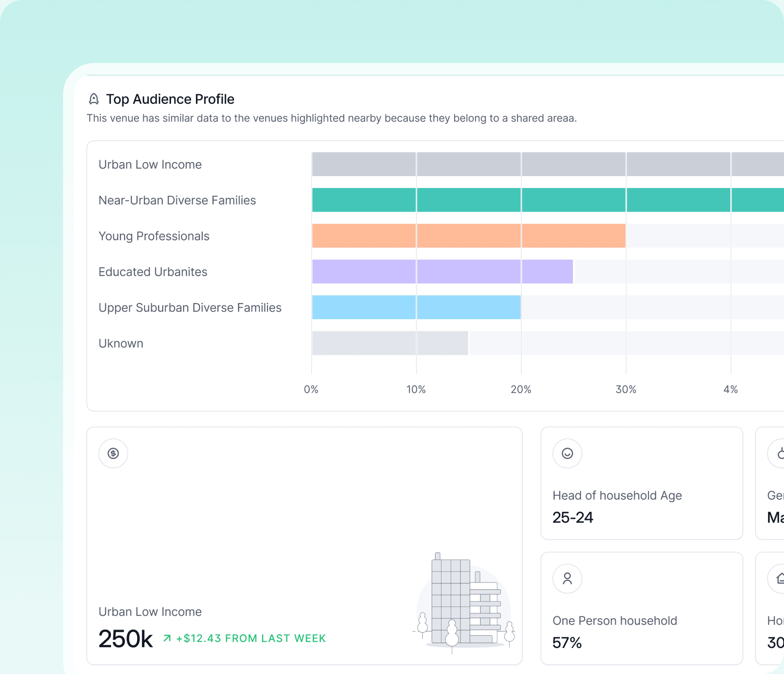Click the rocket icon beside Top Audience Profile
Viewport: 784px width, 674px height.
tap(94, 99)
